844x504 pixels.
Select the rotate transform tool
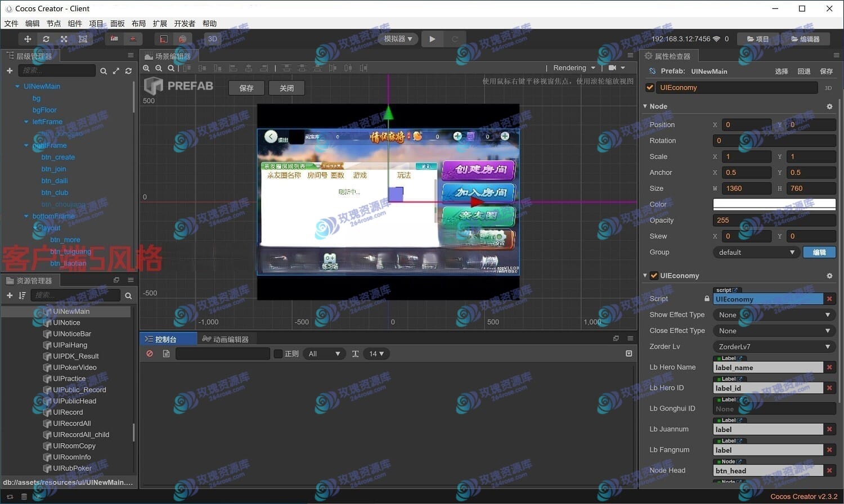(x=46, y=39)
